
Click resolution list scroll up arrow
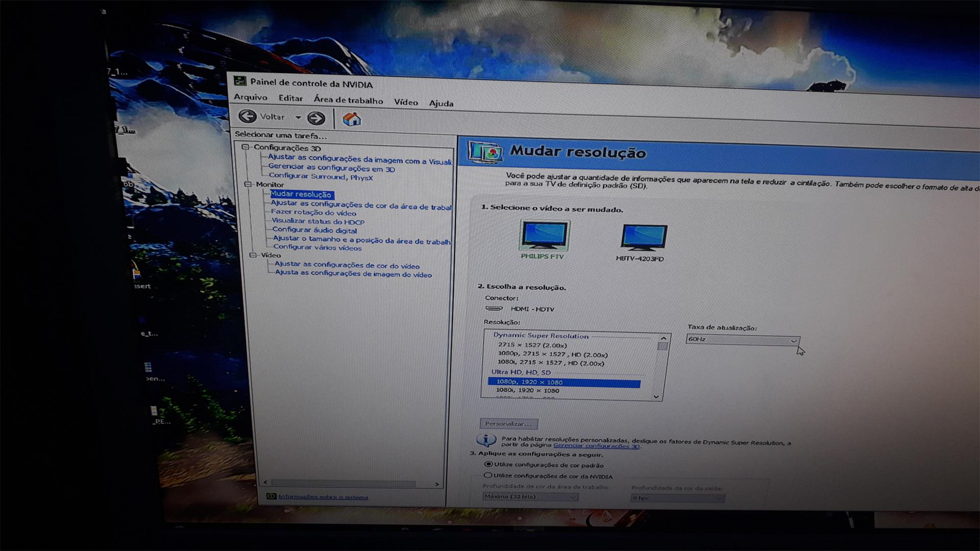pyautogui.click(x=663, y=338)
